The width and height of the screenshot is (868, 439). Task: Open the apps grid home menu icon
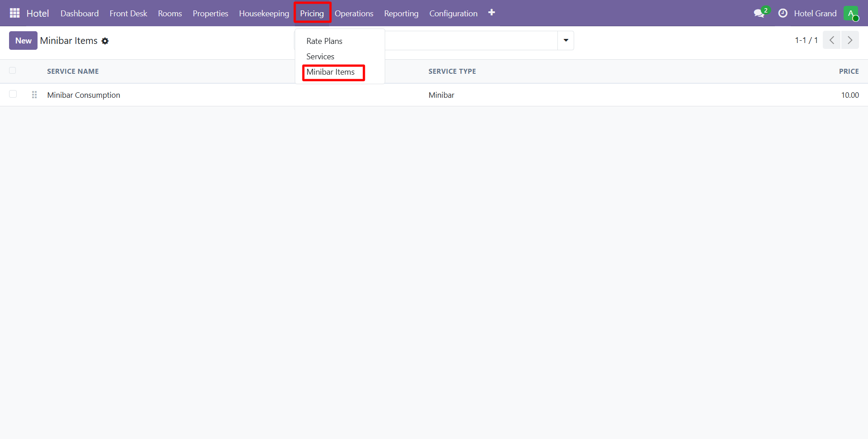point(14,13)
